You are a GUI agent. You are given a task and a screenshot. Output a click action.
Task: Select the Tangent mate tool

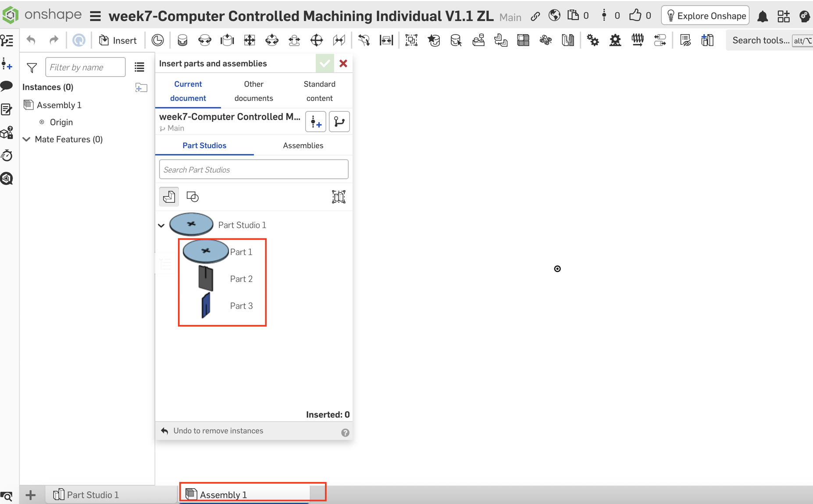pyautogui.click(x=364, y=40)
